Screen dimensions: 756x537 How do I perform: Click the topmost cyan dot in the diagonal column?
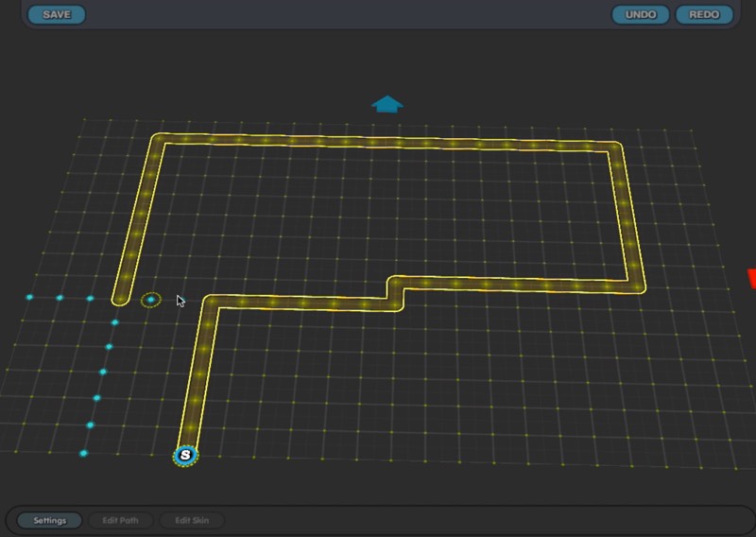pos(115,322)
